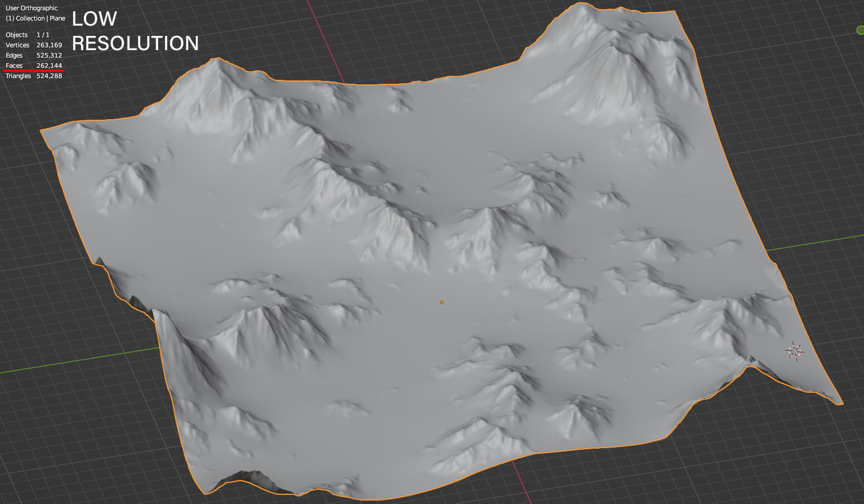The height and width of the screenshot is (504, 864).
Task: Click the Vertices count "263,169"
Action: (49, 45)
